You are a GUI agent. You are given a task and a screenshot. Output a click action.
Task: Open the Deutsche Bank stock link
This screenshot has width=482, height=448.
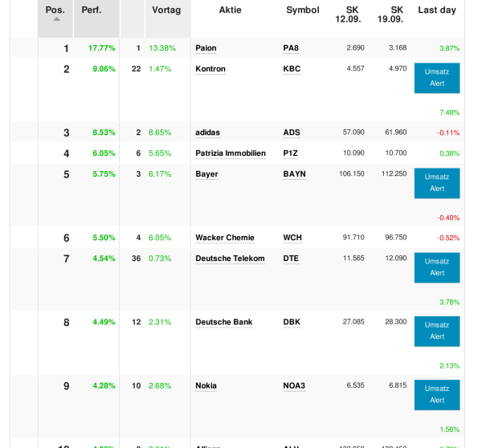tap(223, 322)
